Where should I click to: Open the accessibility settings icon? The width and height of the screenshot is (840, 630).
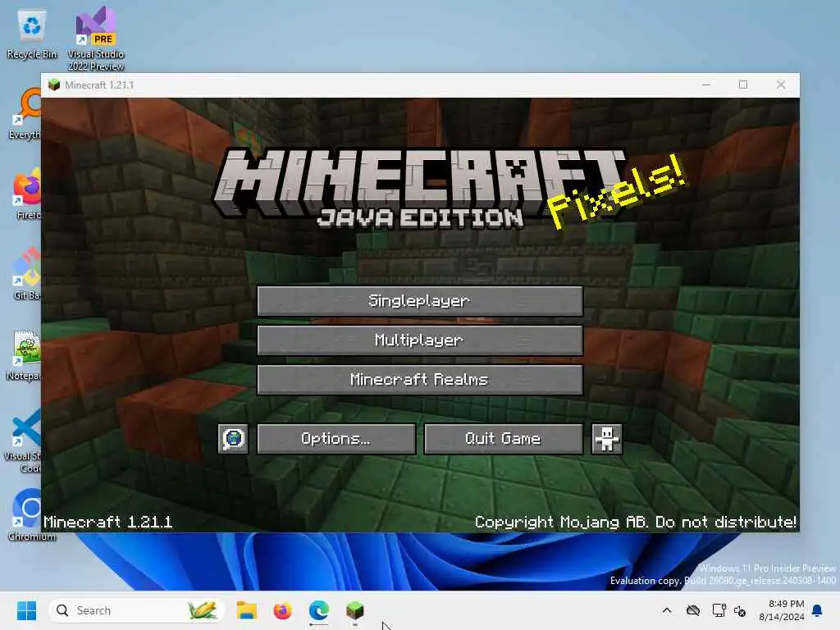click(x=607, y=439)
